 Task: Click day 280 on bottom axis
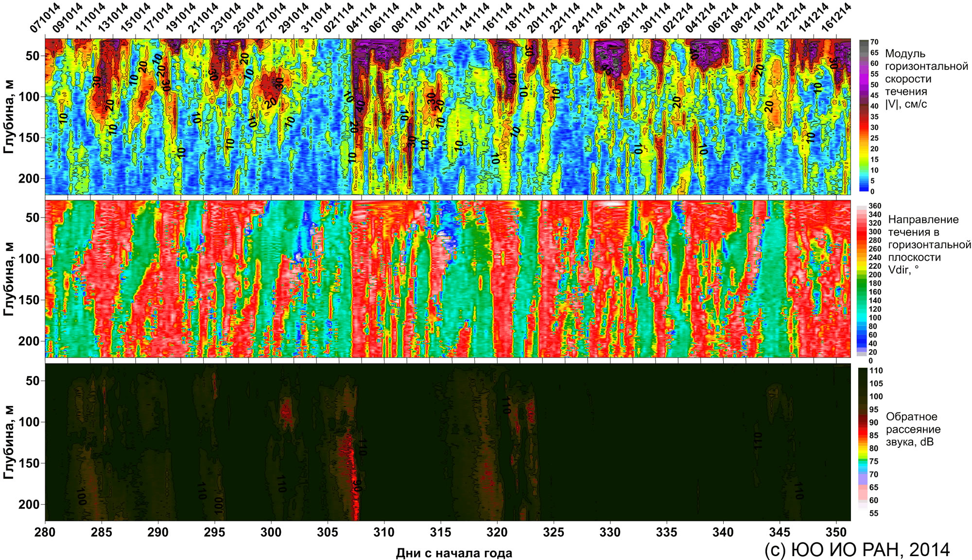click(x=45, y=532)
